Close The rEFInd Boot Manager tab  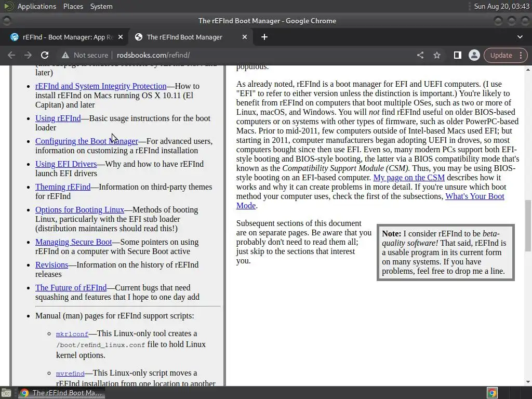[x=244, y=37]
